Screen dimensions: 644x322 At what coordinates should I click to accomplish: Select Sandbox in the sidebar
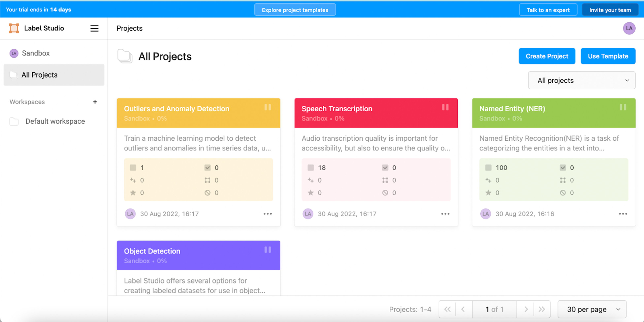[54, 53]
